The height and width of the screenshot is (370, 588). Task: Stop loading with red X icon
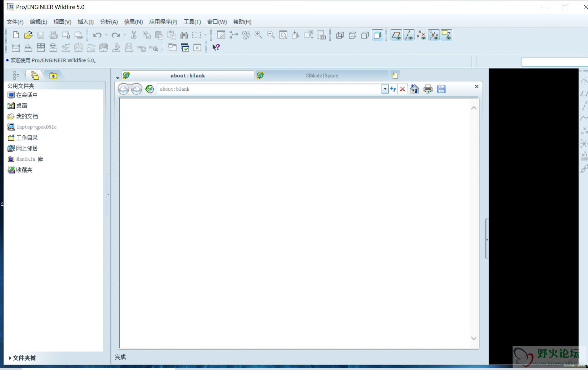[x=402, y=89]
